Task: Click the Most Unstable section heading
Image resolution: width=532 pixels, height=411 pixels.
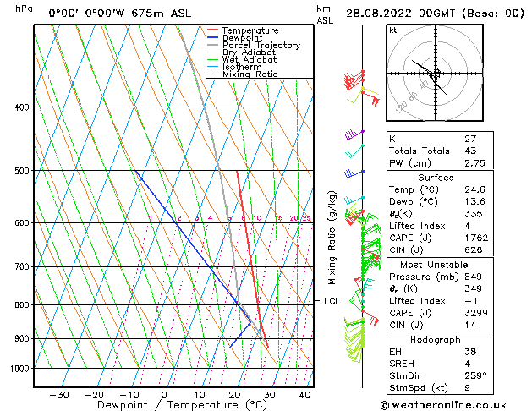Action: (x=434, y=265)
